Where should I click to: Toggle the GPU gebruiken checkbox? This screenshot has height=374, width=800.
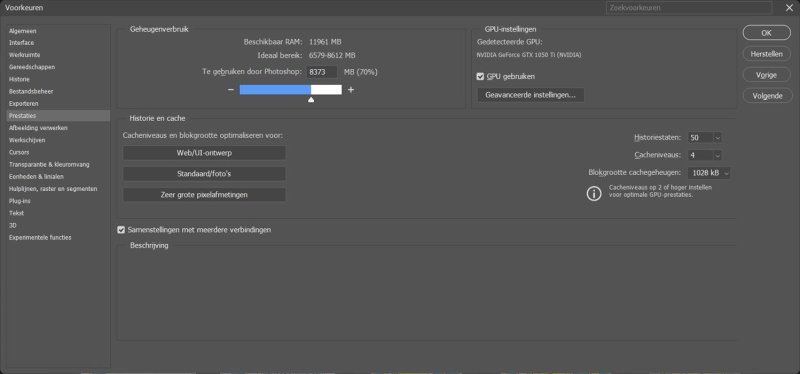tap(480, 77)
